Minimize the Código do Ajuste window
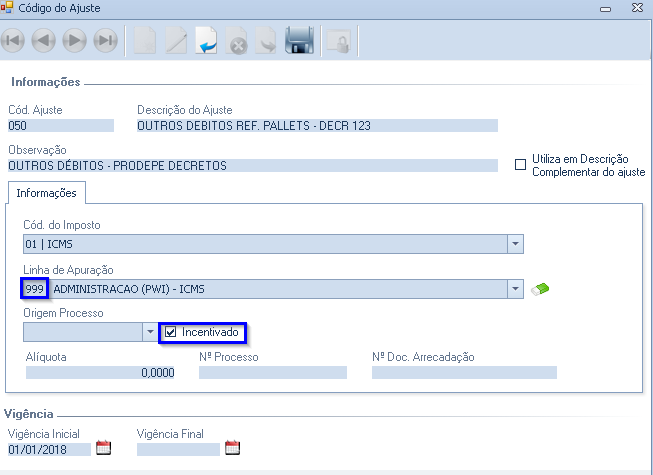 tap(606, 8)
